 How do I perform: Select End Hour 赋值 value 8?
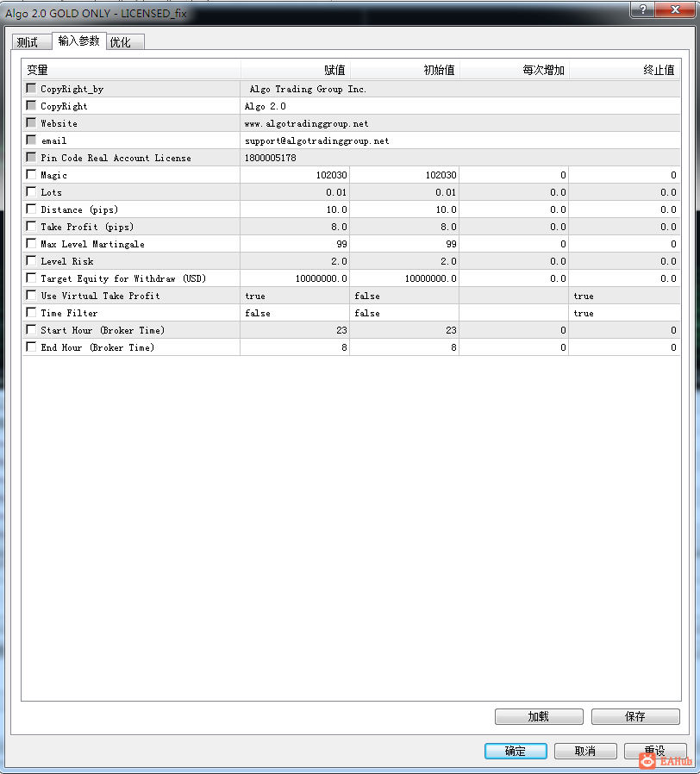click(x=295, y=347)
